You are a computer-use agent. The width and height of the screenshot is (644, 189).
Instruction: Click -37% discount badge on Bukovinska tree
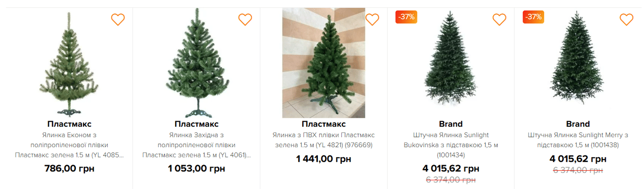[x=406, y=17]
